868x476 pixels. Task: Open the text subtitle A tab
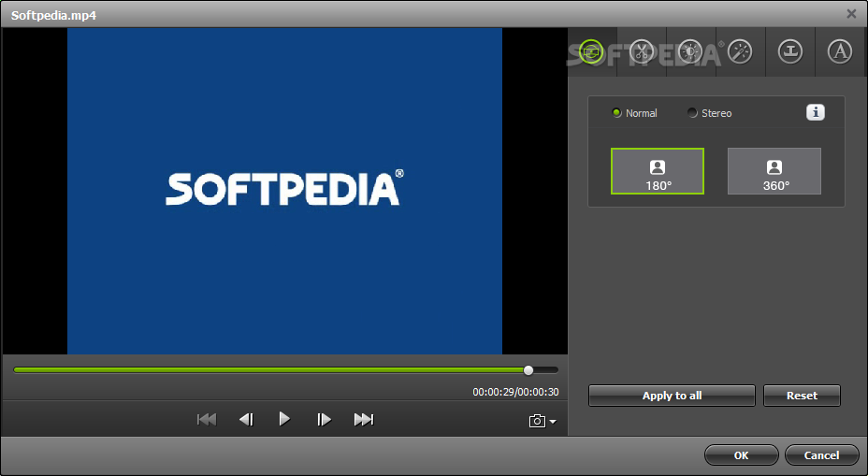click(x=840, y=52)
